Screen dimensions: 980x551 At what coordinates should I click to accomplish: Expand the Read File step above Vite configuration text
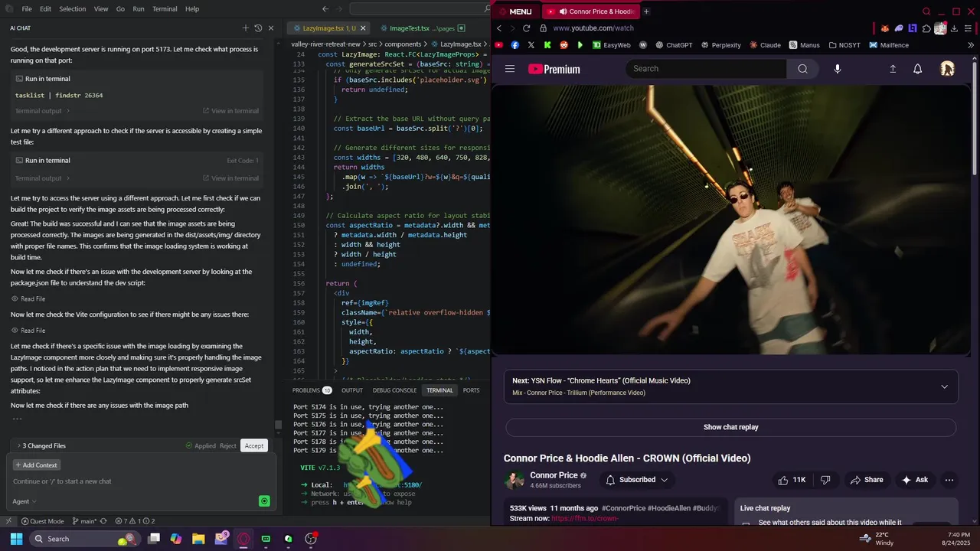pyautogui.click(x=28, y=299)
